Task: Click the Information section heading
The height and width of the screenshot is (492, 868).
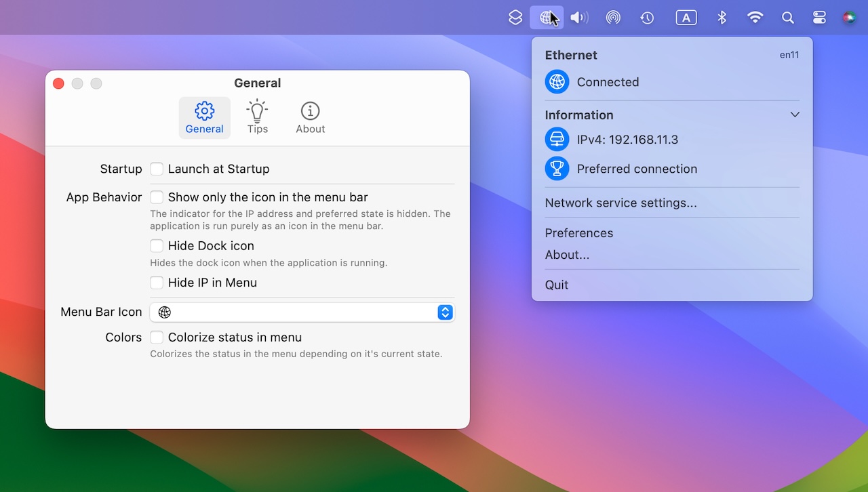Action: point(579,115)
